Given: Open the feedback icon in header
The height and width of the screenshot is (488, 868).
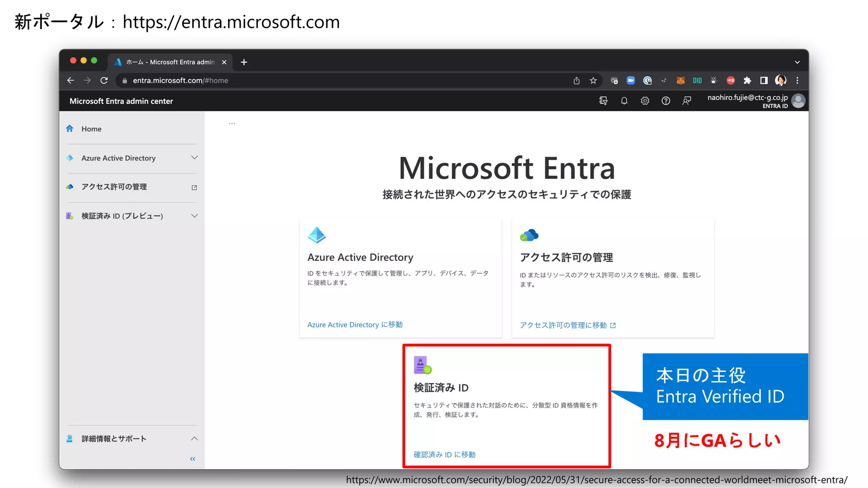Looking at the screenshot, I should (x=687, y=101).
